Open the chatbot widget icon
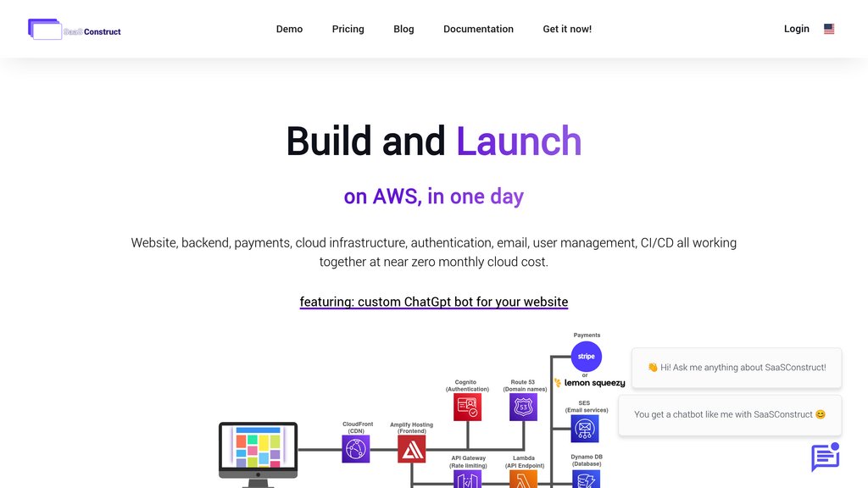Screen dimensions: 868x488 point(825,457)
